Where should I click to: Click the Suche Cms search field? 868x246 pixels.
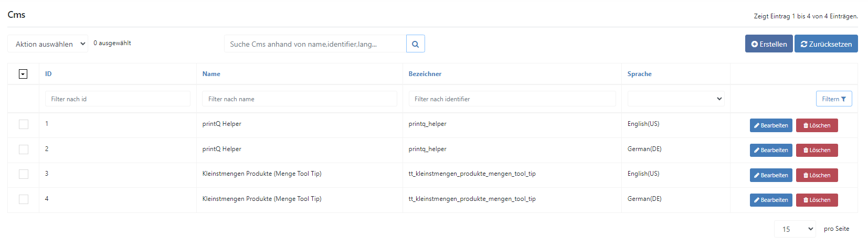pos(315,44)
